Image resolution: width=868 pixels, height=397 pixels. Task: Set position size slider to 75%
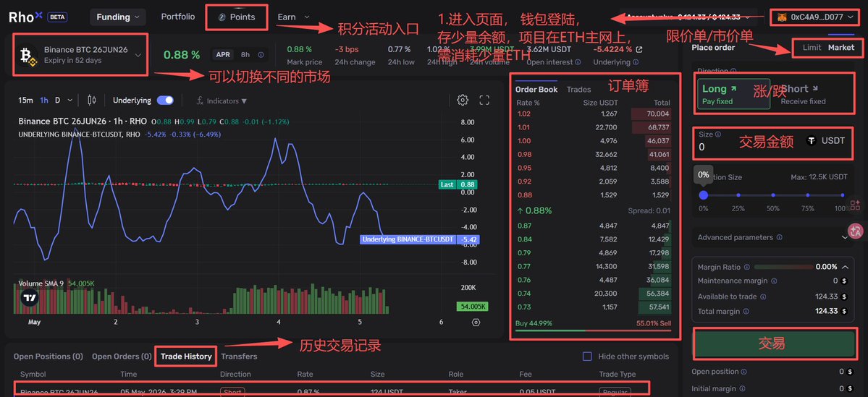tap(808, 195)
